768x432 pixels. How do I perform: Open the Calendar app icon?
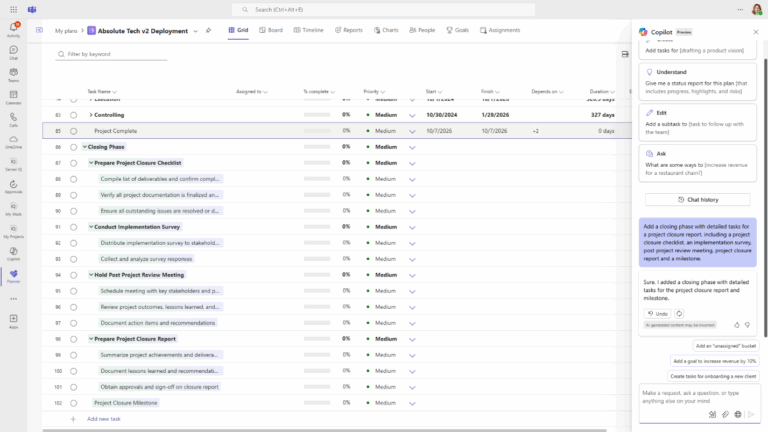coord(13,97)
